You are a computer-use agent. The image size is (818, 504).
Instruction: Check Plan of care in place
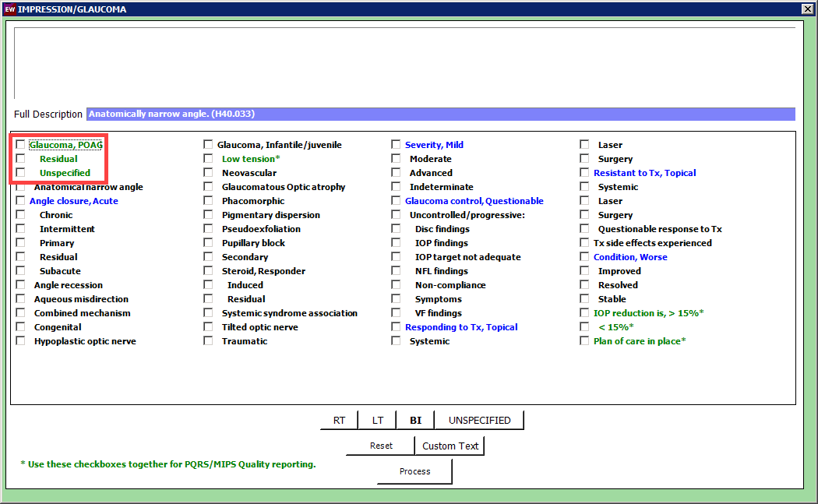pyautogui.click(x=584, y=341)
